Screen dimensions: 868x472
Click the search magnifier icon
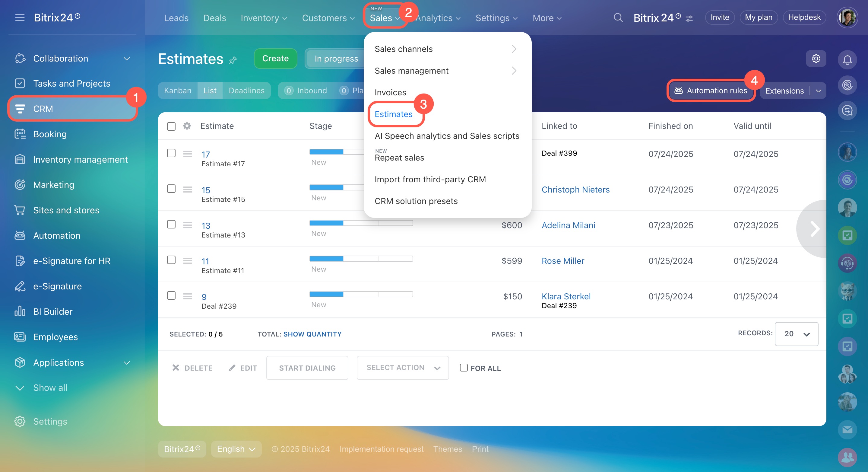(x=618, y=18)
